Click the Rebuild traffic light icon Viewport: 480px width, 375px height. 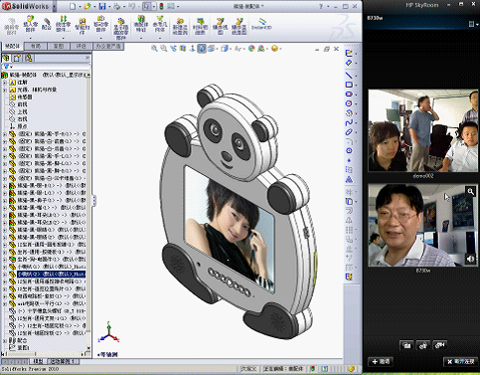pos(161,6)
